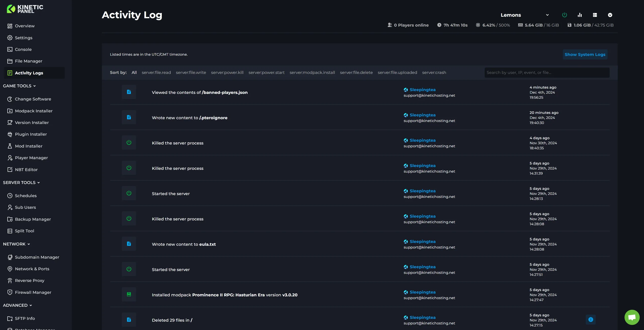Open the Firewall Manager

point(33,292)
